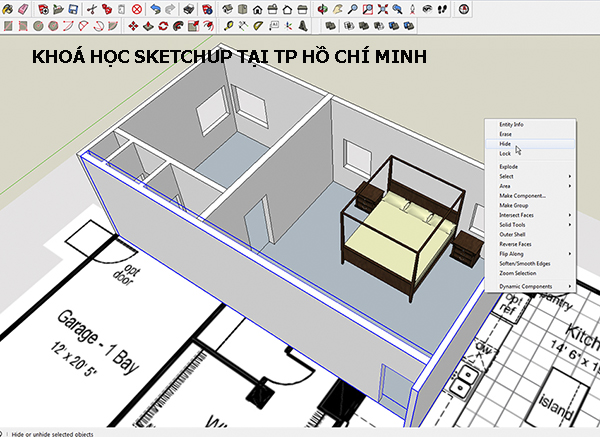Select the Rectangle drawing tool
Screen dimensions: 600x437
click(x=8, y=26)
